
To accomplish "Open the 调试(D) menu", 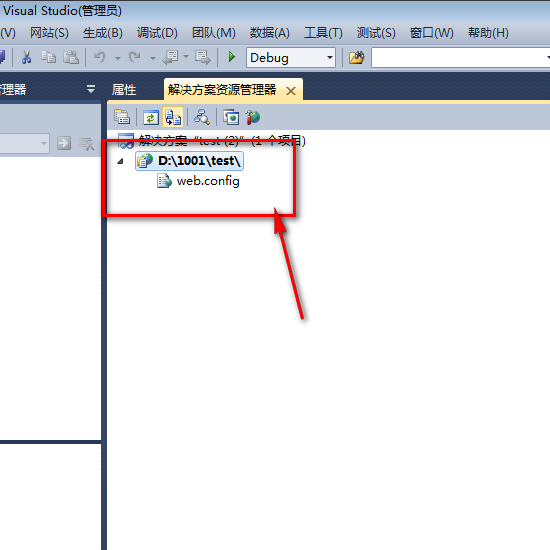I will point(157,33).
